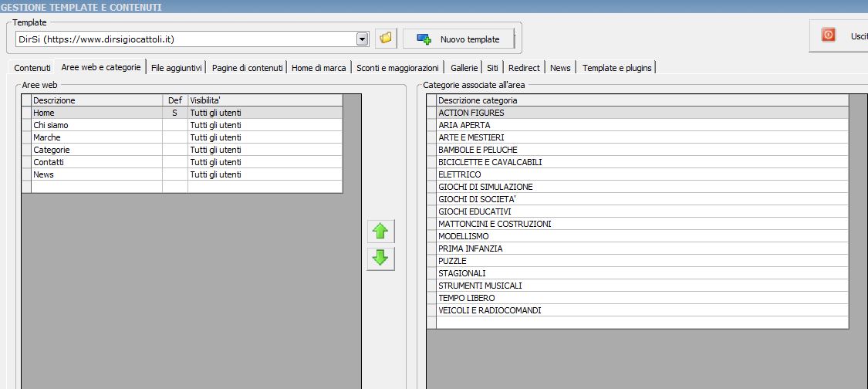Select the ARIA APERTA category
The width and height of the screenshot is (868, 389).
(638, 125)
